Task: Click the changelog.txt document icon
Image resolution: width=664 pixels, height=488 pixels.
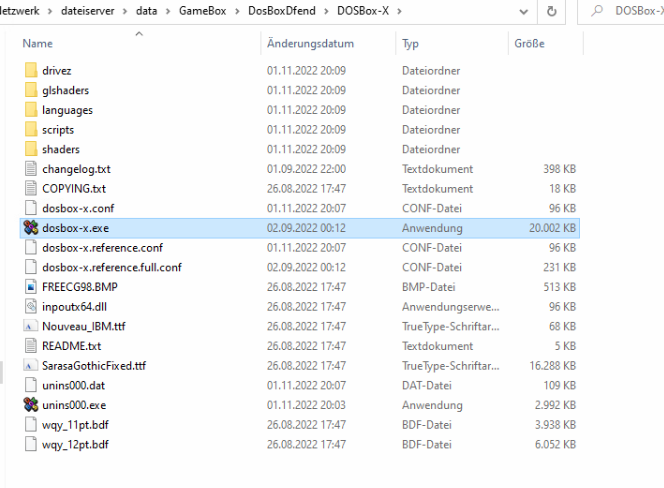Action: click(x=30, y=169)
